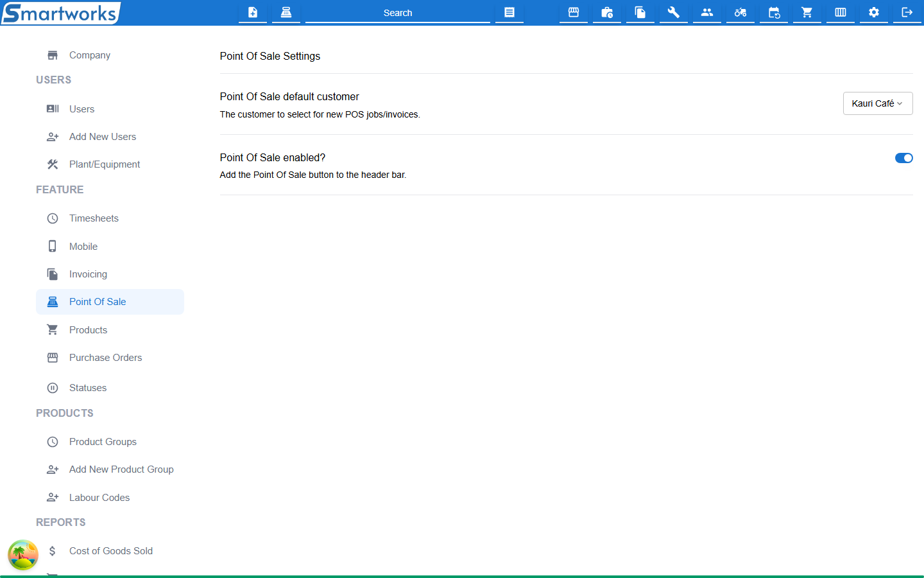This screenshot has width=924, height=578.
Task: Click the "Point Of Sale Settings" heading
Action: point(270,57)
